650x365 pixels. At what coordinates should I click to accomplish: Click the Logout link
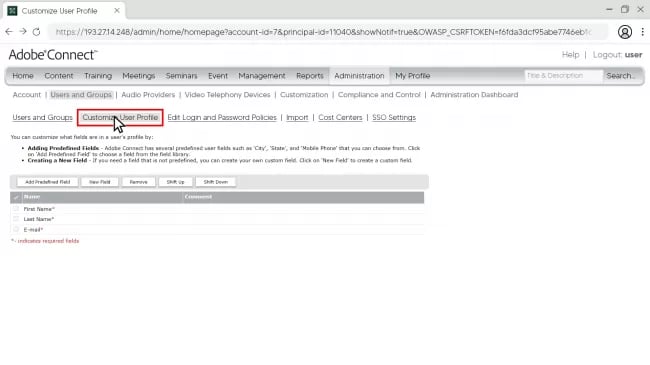[617, 55]
